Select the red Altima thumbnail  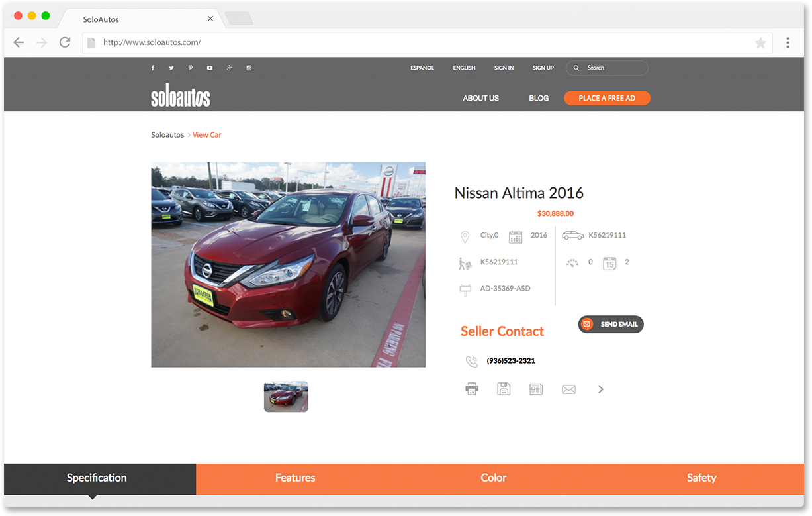286,397
